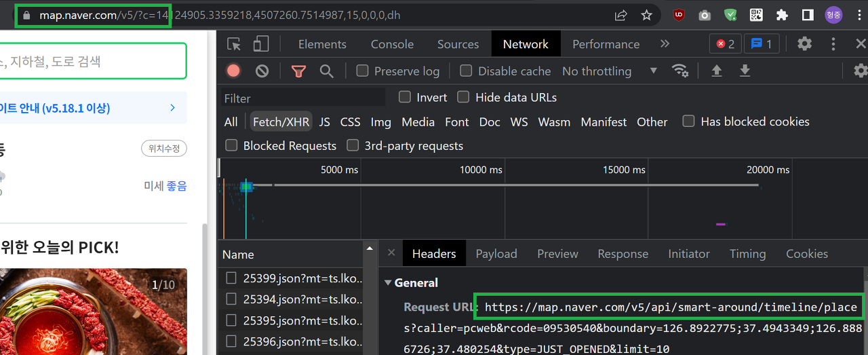Open the errors counter badge showing 2
The image size is (868, 355).
pos(725,44)
